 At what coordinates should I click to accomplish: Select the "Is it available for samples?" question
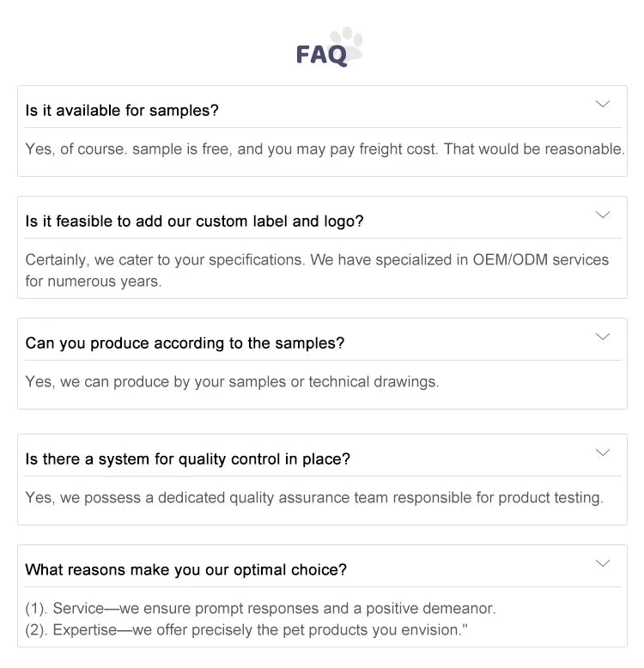pos(122,111)
